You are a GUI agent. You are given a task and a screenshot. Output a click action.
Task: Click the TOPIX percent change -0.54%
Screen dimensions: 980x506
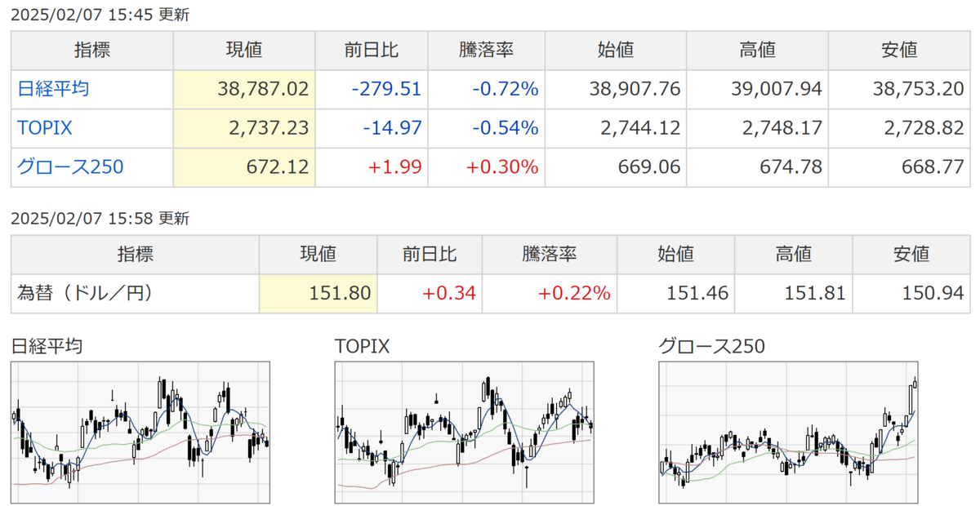(506, 128)
